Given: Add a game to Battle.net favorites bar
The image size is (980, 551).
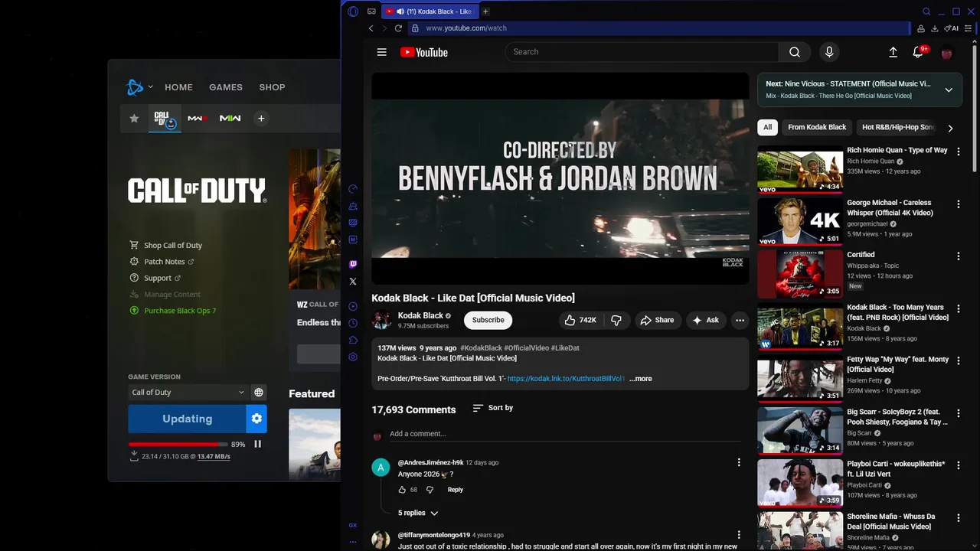Looking at the screenshot, I should click(261, 119).
